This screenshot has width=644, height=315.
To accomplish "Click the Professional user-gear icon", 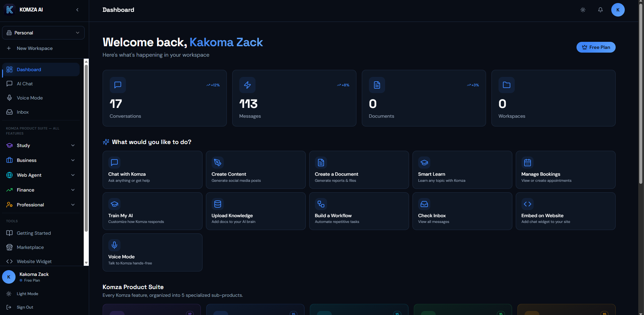I will [9, 205].
